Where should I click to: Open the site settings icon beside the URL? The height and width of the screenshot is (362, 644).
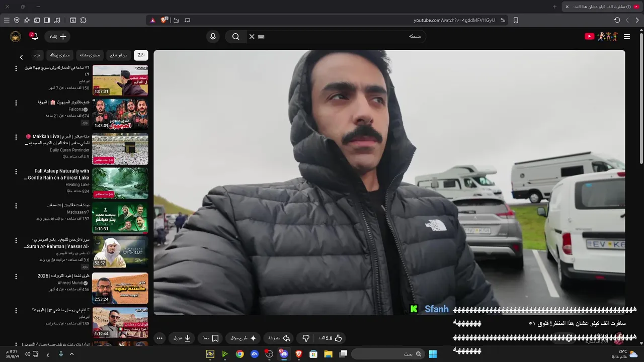click(x=503, y=20)
